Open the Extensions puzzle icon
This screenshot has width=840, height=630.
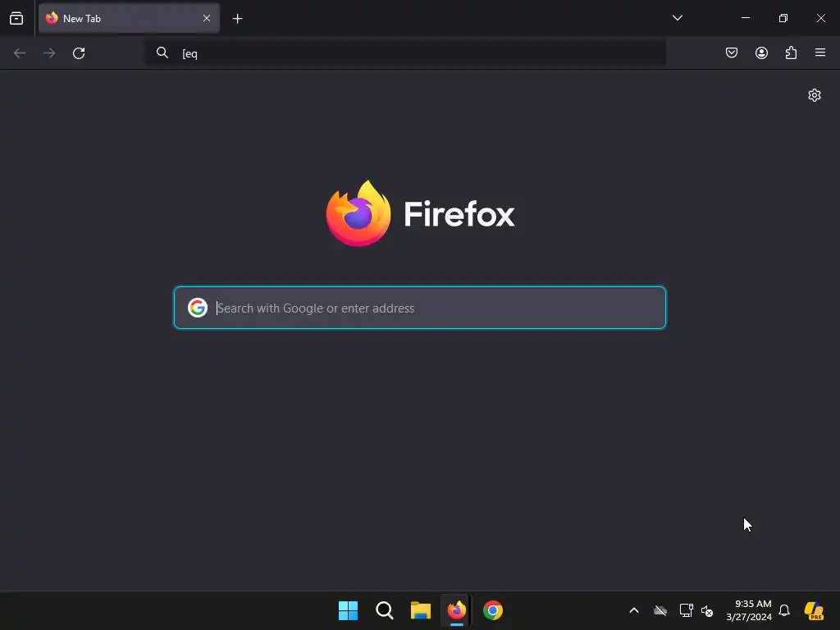click(791, 52)
